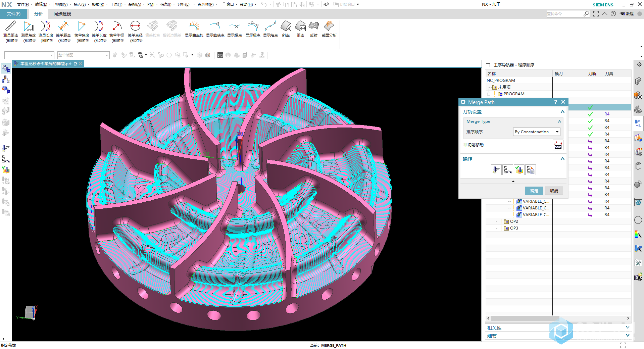Cancel Merge Path with 取消 button
This screenshot has width=644, height=349.
coord(554,191)
